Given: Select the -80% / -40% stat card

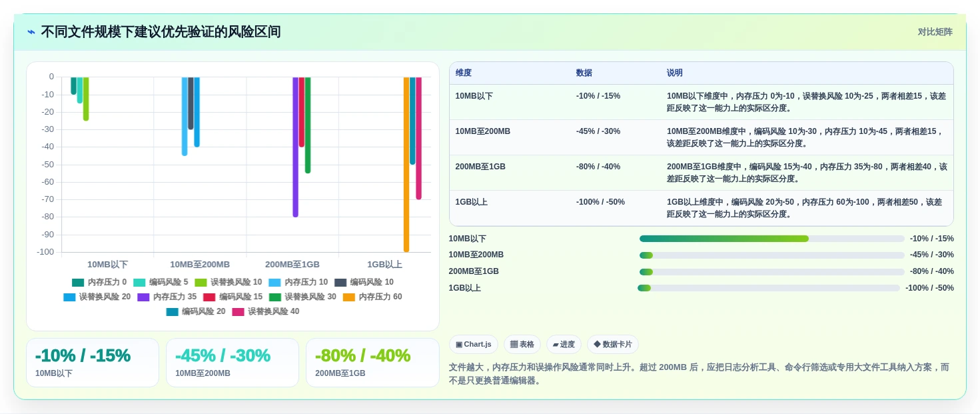Looking at the screenshot, I should click(372, 363).
